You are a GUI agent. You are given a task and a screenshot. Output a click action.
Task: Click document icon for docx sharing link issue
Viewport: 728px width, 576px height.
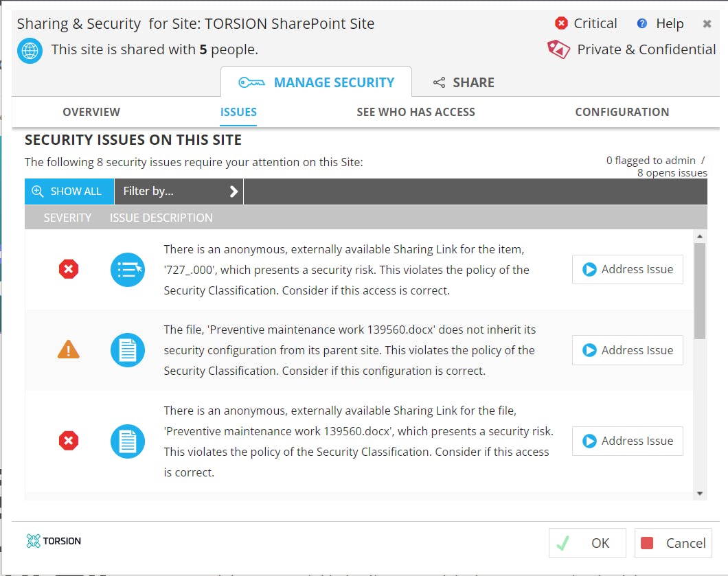point(128,441)
